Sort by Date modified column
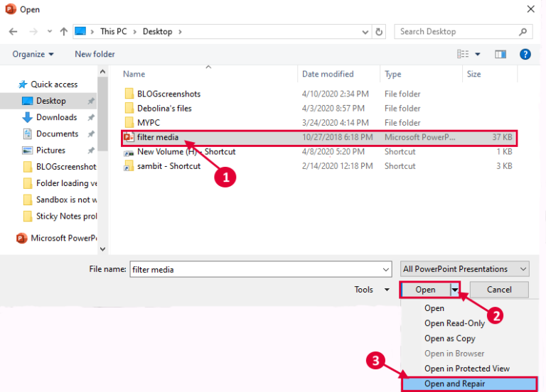Image resolution: width=546 pixels, height=392 pixels. coord(328,74)
